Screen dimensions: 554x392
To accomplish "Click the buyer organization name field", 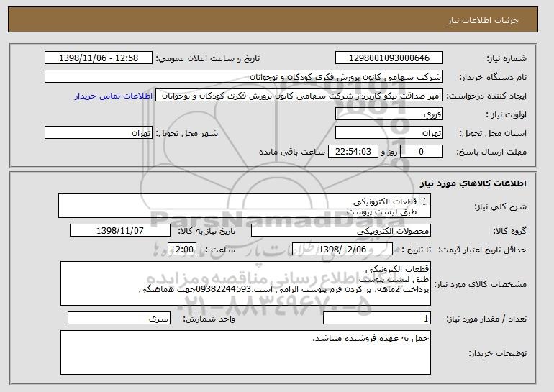I will (244, 77).
